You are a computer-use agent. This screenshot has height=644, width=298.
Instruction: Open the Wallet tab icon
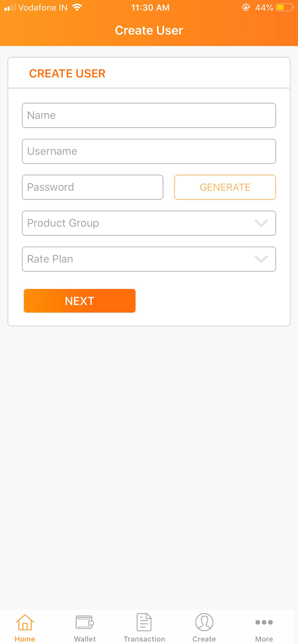(x=84, y=622)
